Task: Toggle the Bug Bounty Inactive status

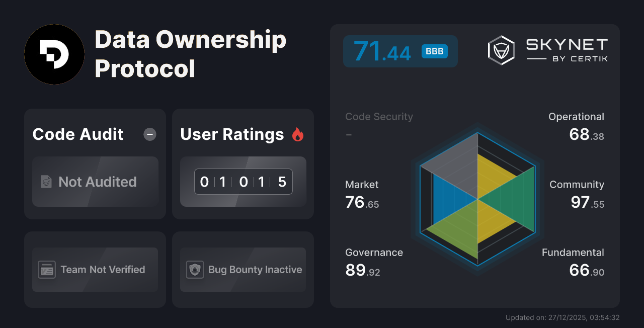Action: tap(243, 270)
